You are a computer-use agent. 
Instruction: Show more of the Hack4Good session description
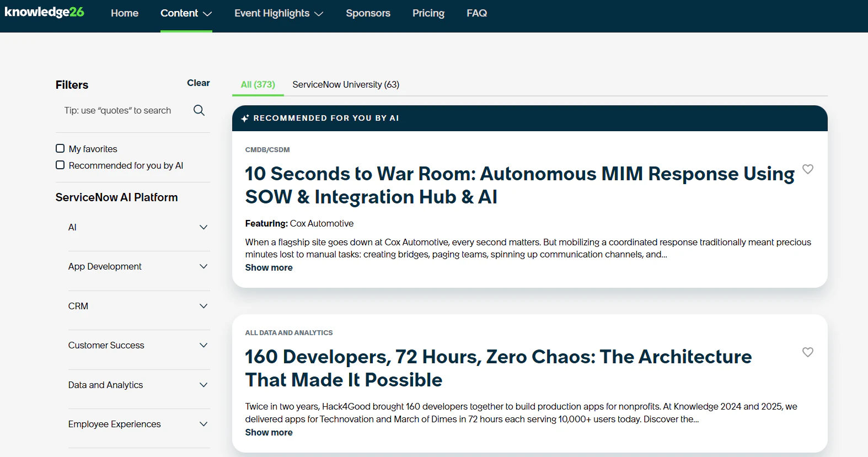coord(269,432)
